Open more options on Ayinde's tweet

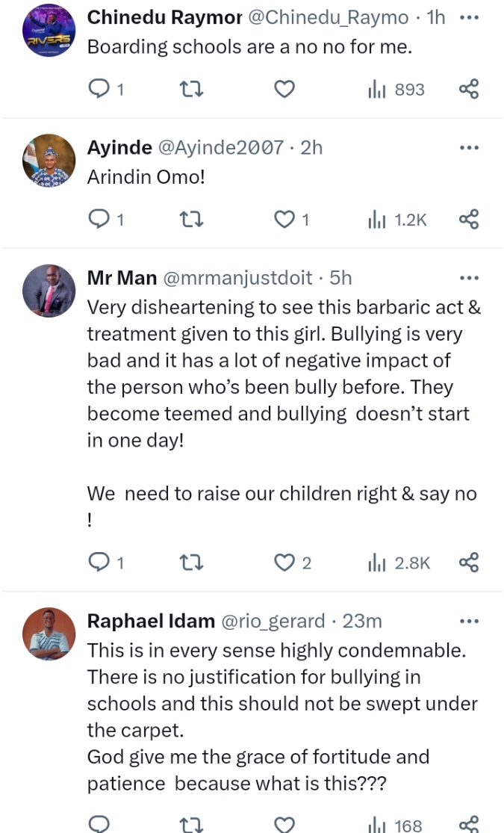click(468, 147)
